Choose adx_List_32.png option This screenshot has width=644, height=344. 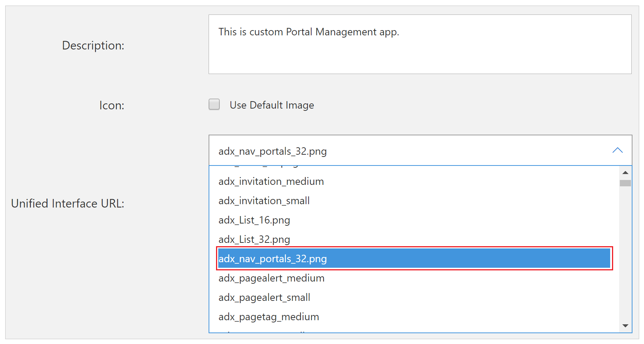(x=414, y=239)
